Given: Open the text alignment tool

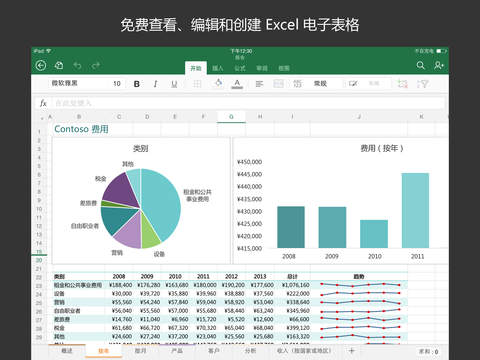Looking at the screenshot, I should 259,84.
